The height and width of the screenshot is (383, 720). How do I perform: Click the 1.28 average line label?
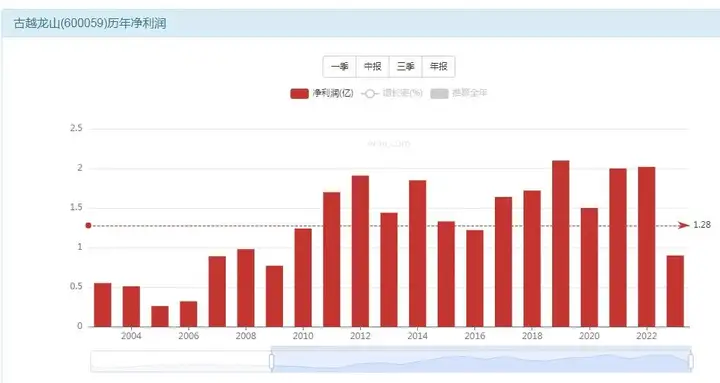click(x=702, y=225)
